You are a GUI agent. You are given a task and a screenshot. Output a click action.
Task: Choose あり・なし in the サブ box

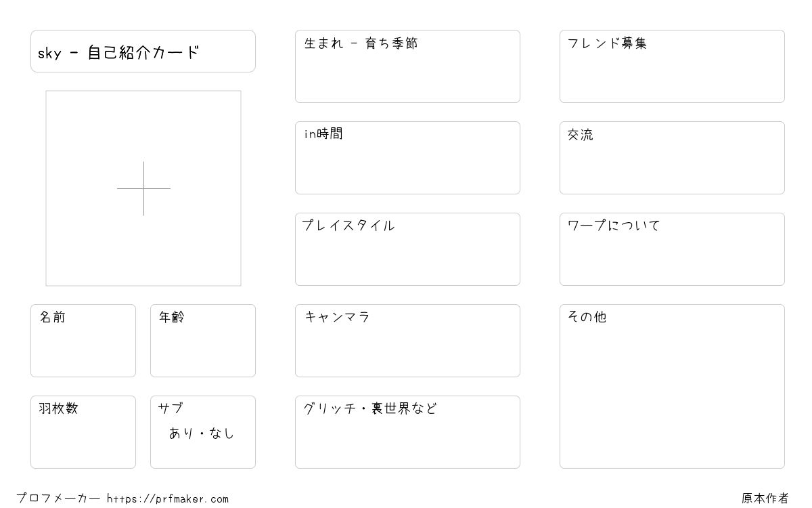(x=202, y=433)
